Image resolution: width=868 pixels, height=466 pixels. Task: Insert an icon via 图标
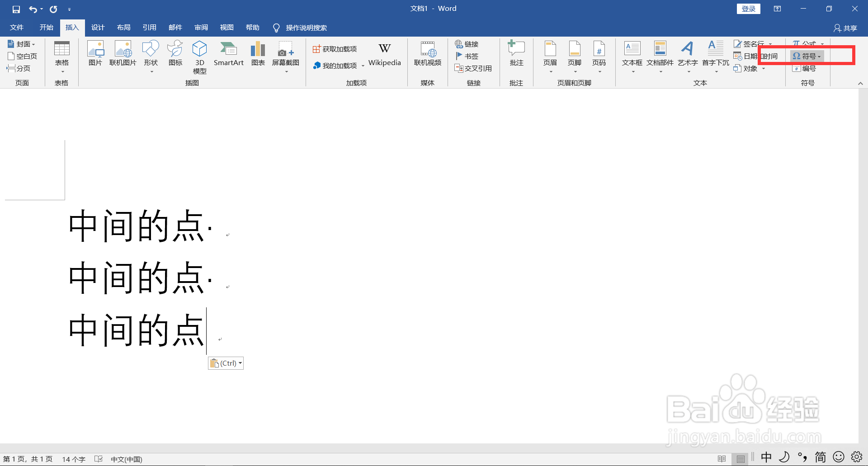click(x=175, y=53)
